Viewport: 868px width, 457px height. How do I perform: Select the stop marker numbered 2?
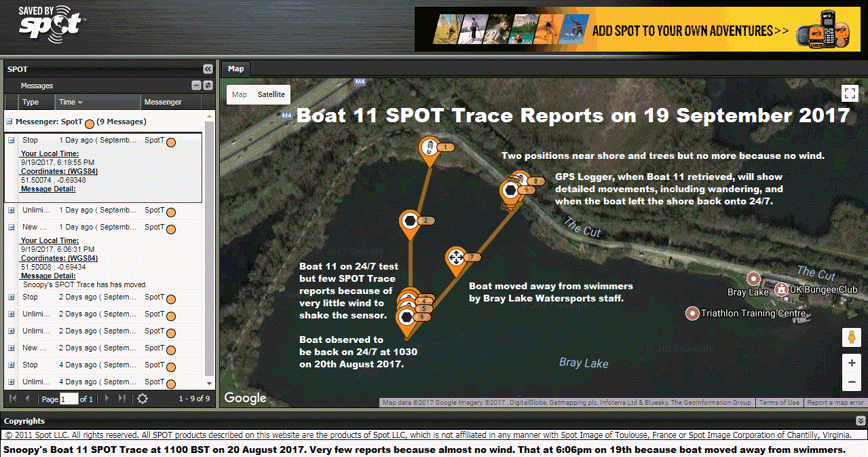coord(409,221)
